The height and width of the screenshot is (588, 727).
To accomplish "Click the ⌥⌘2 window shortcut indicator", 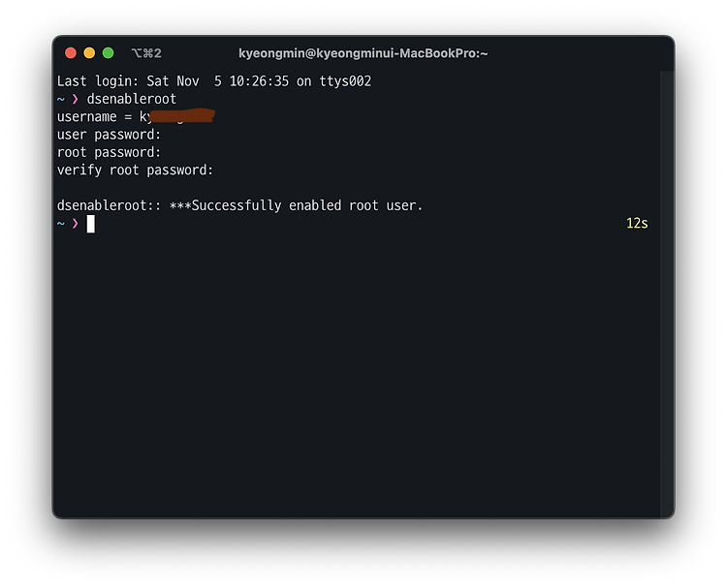I will click(146, 53).
